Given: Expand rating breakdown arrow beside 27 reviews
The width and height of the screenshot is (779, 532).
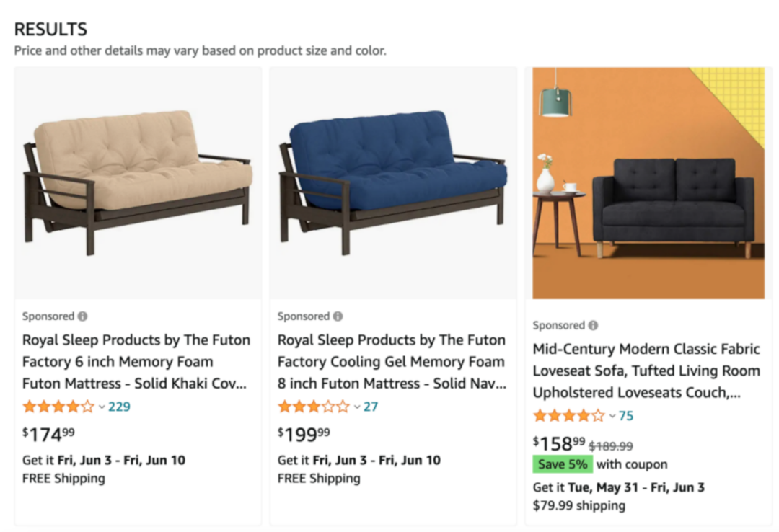Looking at the screenshot, I should [357, 407].
